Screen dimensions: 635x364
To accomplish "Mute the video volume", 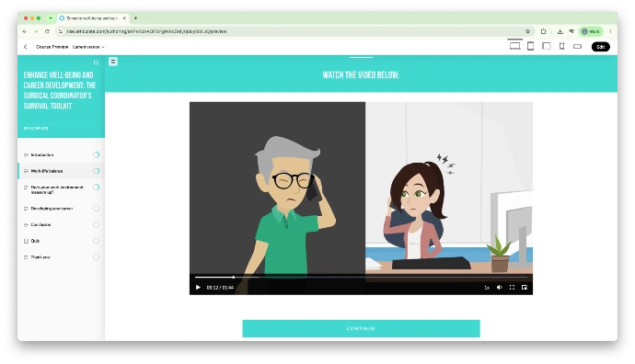I will 500,287.
